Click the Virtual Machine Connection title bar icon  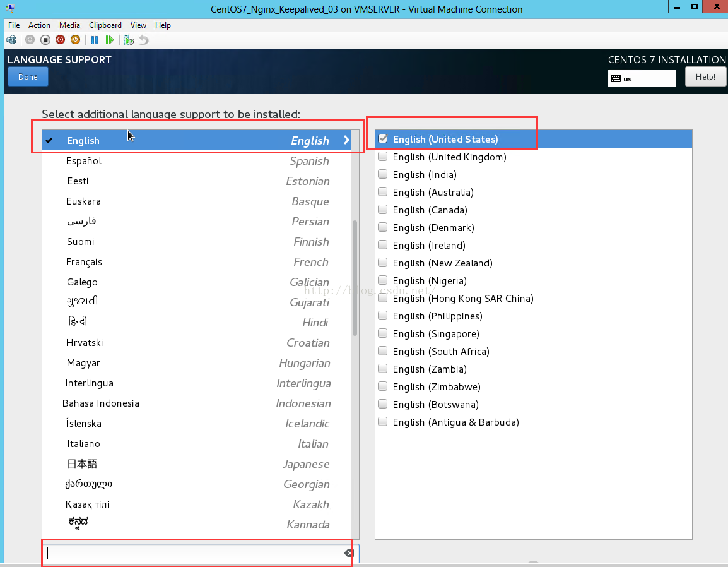point(10,9)
